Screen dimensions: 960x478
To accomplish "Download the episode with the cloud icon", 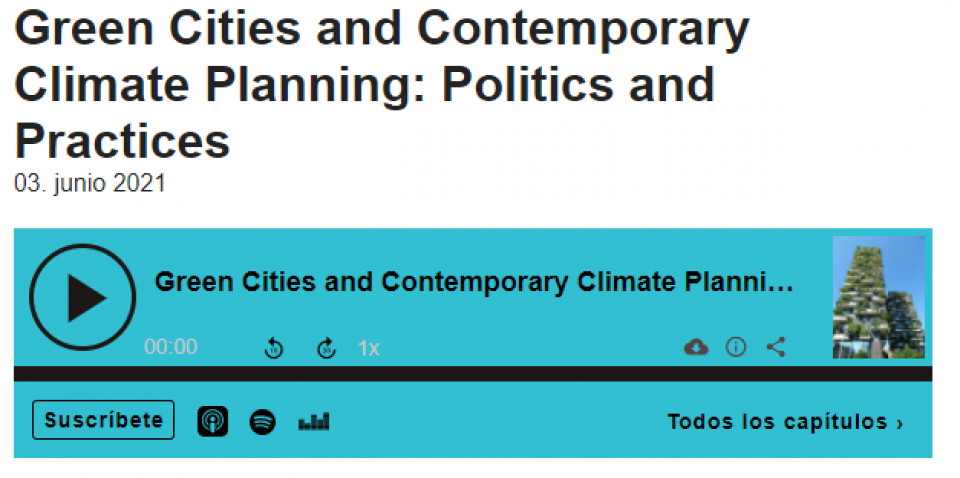I will coord(696,348).
